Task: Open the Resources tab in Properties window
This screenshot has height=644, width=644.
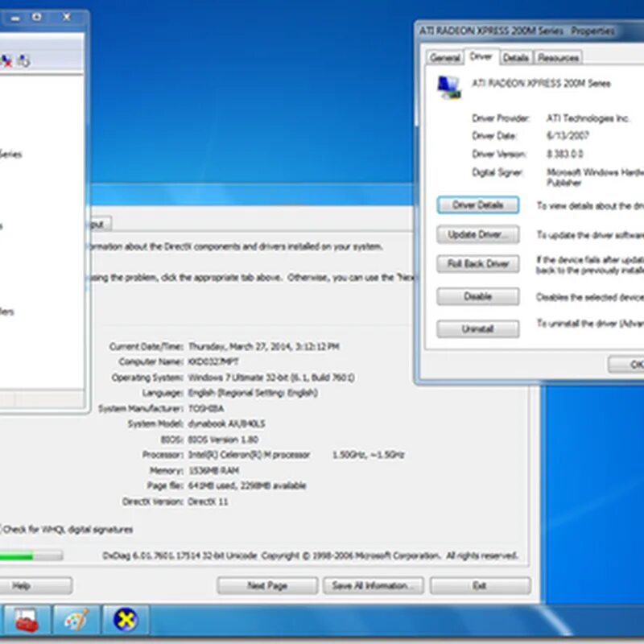Action: coord(558,58)
